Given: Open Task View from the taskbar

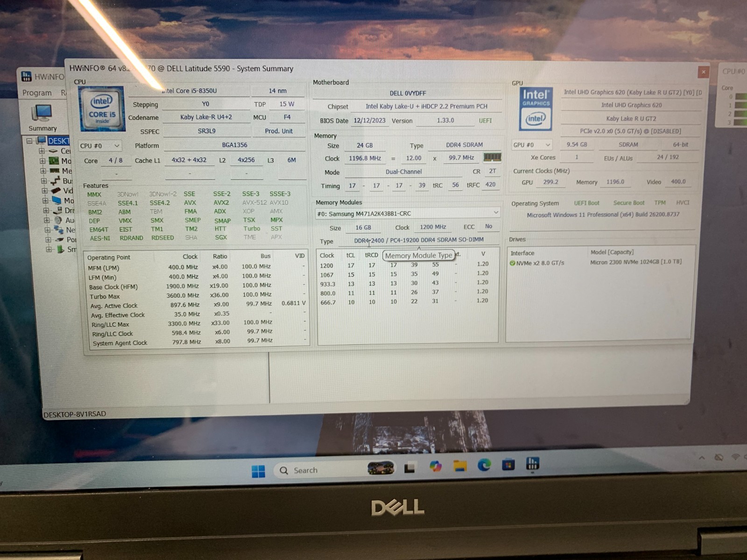Looking at the screenshot, I should (x=410, y=467).
